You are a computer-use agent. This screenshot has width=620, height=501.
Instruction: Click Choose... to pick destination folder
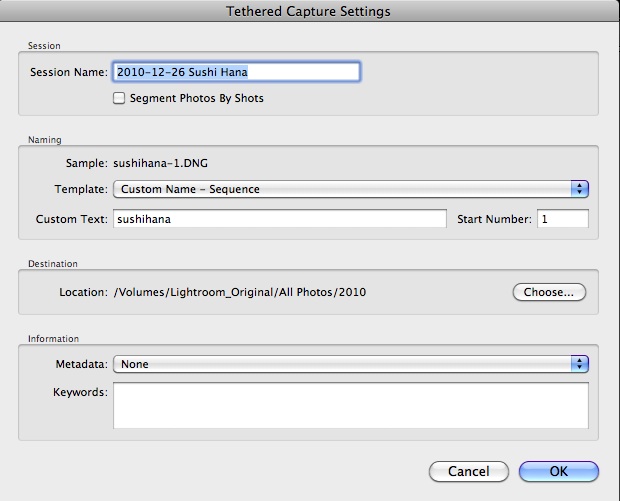tap(549, 293)
